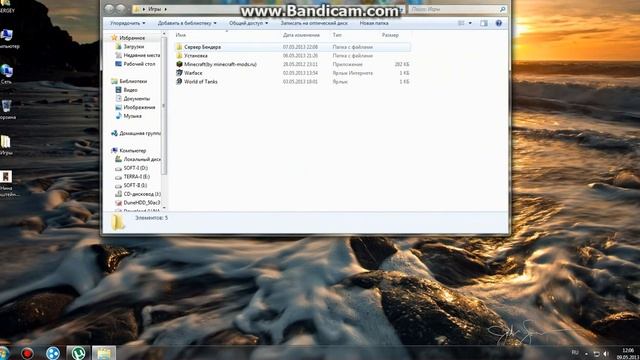640x360 pixels.
Task: Click the Back navigation arrow in Explorer
Action: coord(109,8)
